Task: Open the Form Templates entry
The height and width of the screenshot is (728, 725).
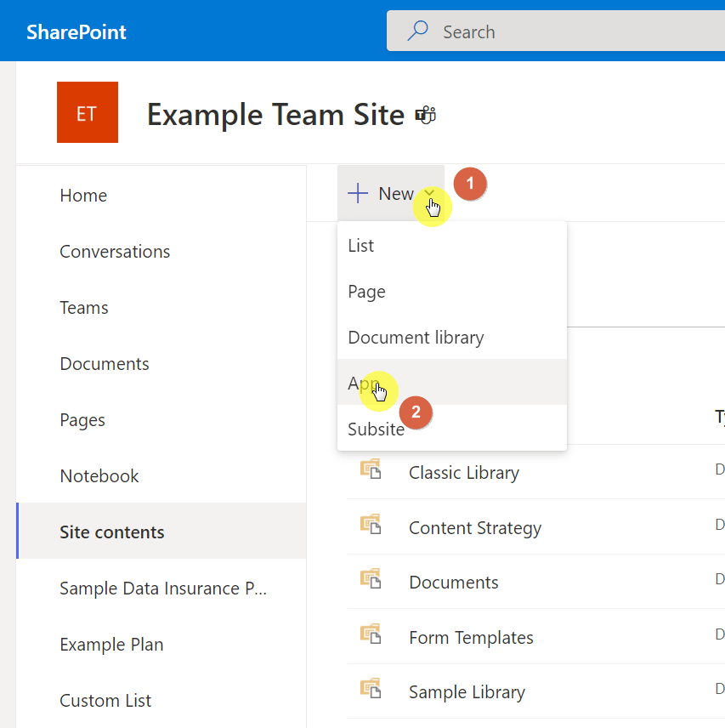Action: tap(471, 638)
